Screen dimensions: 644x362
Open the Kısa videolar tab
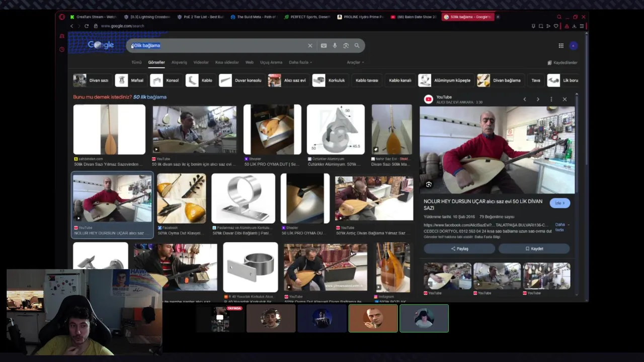[227, 62]
